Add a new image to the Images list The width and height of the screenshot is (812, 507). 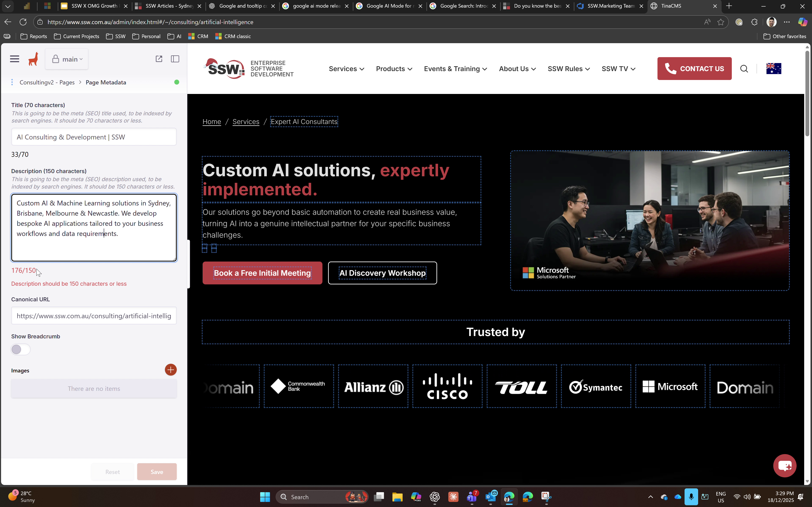click(170, 369)
